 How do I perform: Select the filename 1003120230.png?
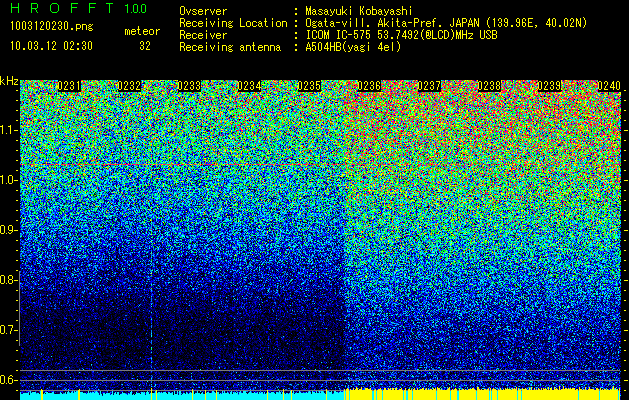52,26
